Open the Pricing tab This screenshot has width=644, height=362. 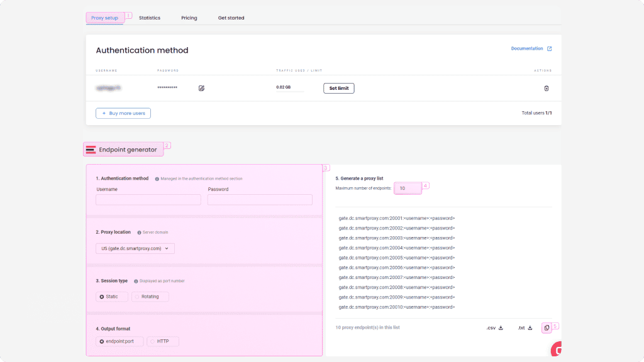(x=189, y=18)
